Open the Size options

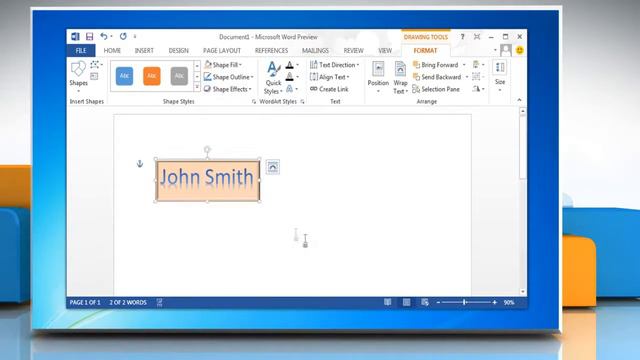pos(500,76)
